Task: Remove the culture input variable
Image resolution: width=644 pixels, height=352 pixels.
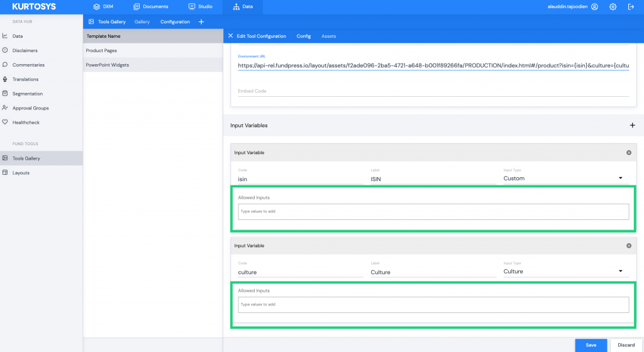Action: (x=629, y=246)
